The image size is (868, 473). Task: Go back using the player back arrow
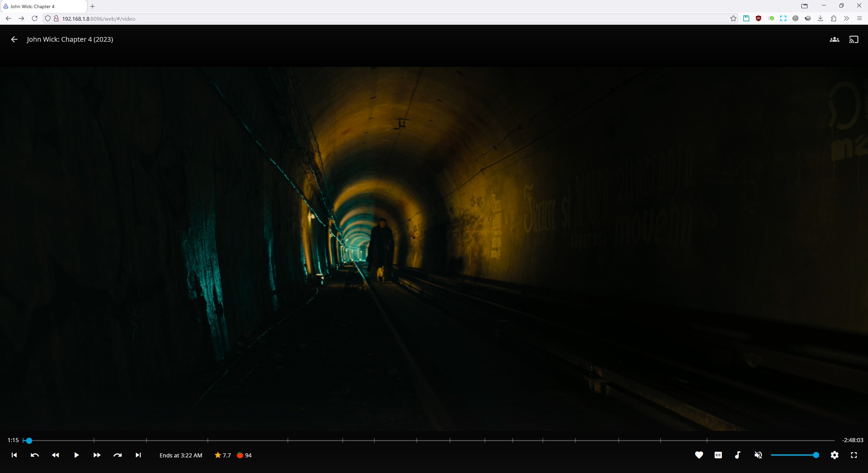[14, 39]
